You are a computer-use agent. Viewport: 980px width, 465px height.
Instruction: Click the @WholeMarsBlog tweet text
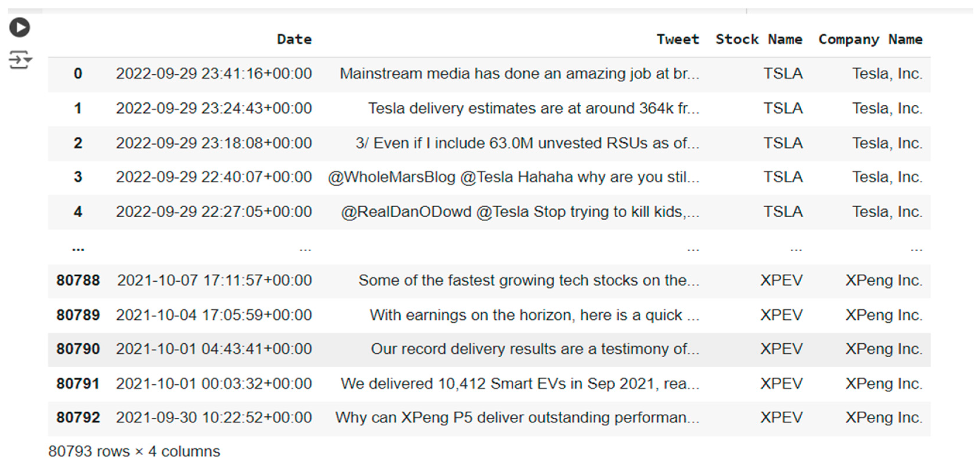point(514,177)
